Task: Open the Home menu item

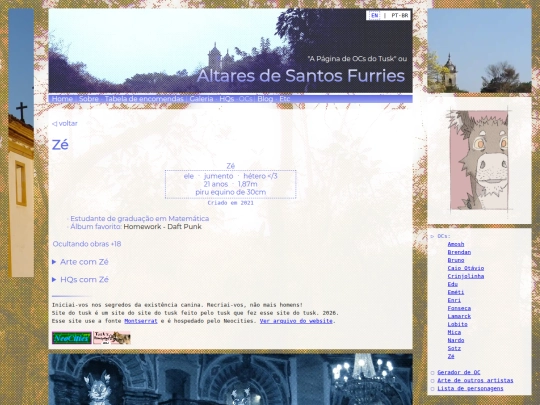Action: point(62,99)
